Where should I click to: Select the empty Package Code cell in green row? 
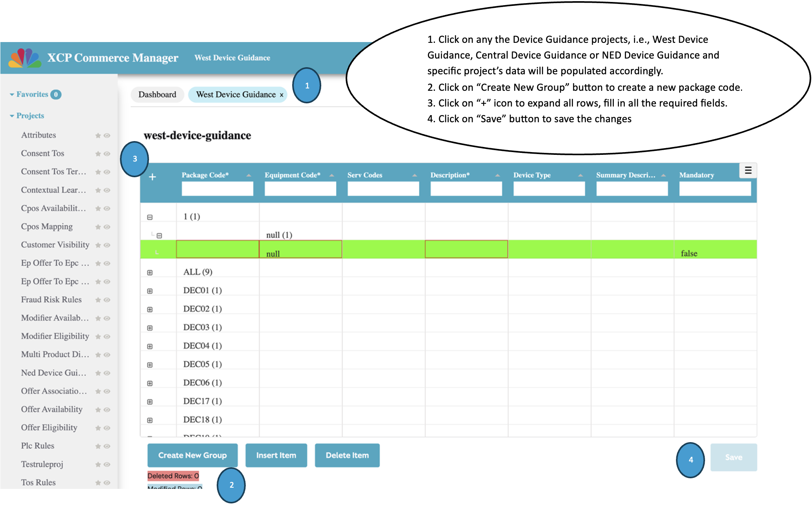tap(217, 249)
